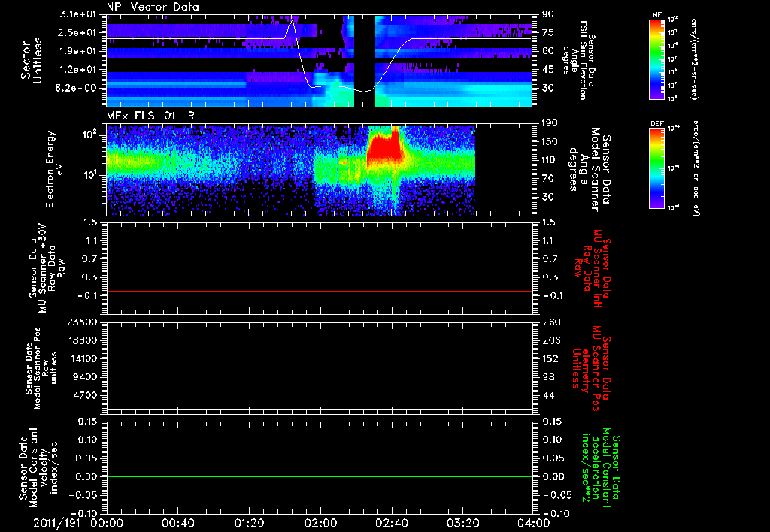This screenshot has height=532, width=770.
Task: Click the white sun elevation curve peak
Action: (x=293, y=21)
